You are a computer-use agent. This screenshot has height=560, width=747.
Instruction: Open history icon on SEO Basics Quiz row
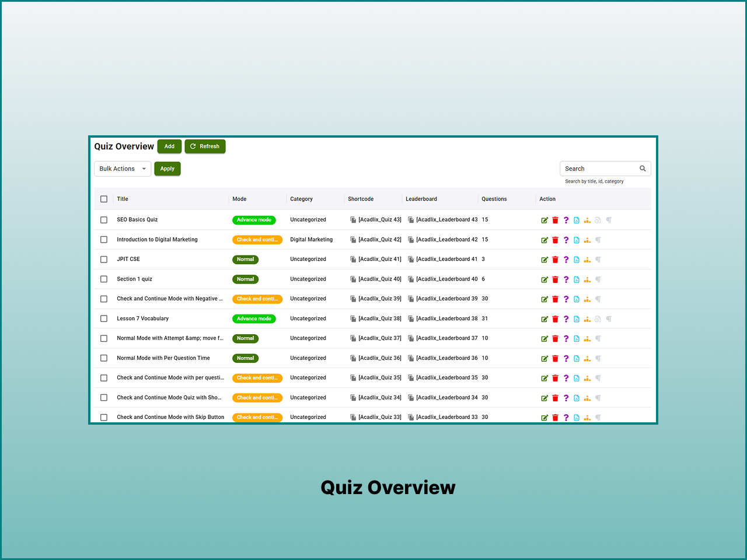(598, 220)
